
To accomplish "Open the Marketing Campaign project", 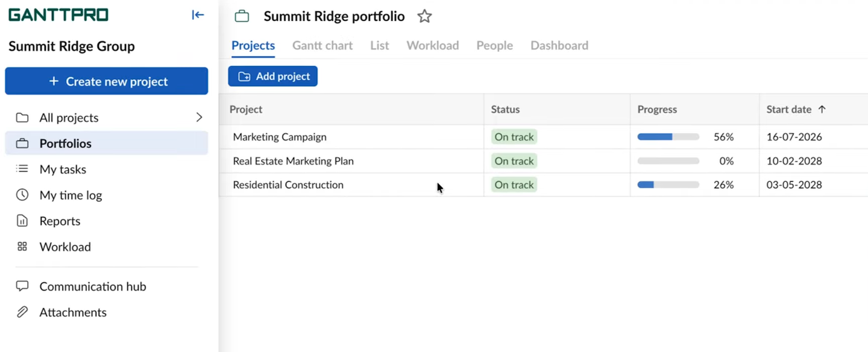I will [x=280, y=137].
